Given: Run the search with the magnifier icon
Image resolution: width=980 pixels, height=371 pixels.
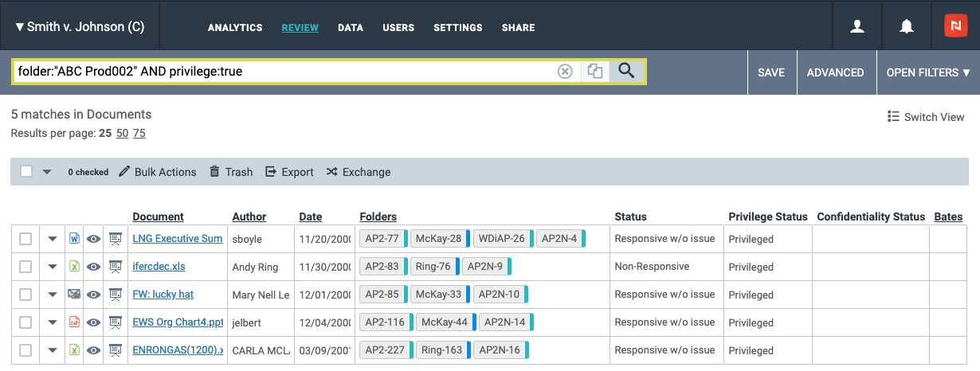Looking at the screenshot, I should point(626,72).
